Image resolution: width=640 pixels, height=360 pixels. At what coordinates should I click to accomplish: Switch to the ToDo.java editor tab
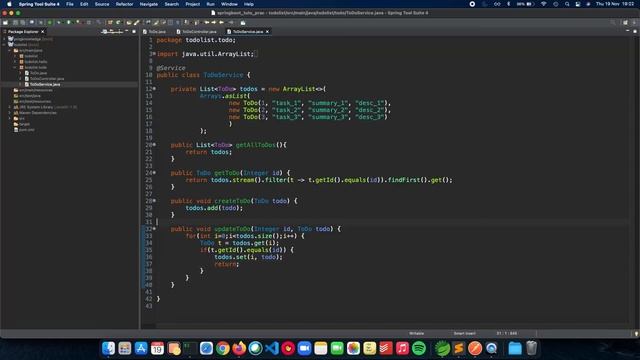(x=154, y=31)
